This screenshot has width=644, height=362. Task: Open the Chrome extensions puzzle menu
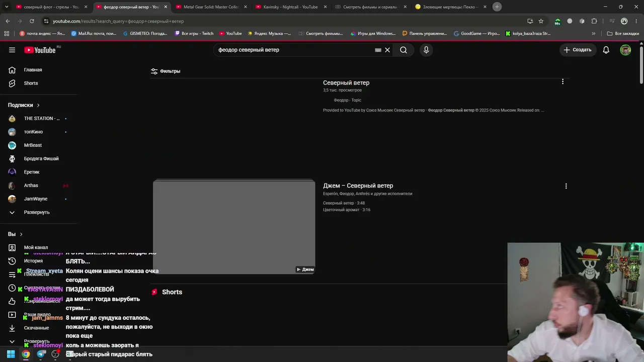click(x=594, y=21)
